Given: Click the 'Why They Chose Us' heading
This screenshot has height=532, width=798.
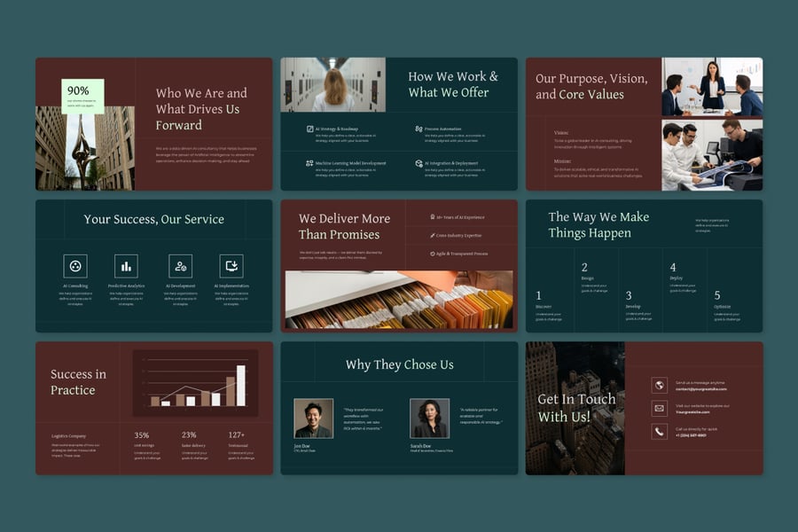Looking at the screenshot, I should click(399, 364).
